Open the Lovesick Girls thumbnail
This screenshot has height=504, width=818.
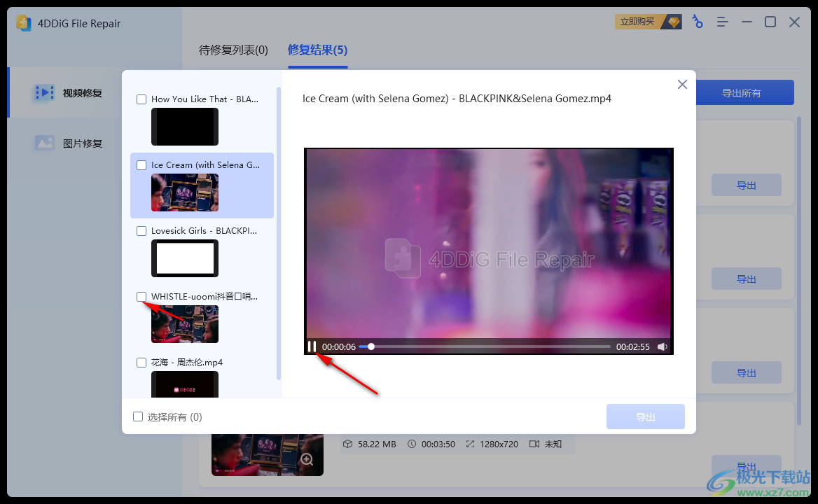pyautogui.click(x=185, y=258)
